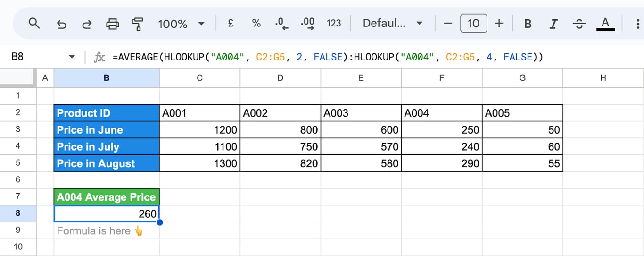Decrease decimal places
644x256 pixels.
click(281, 24)
